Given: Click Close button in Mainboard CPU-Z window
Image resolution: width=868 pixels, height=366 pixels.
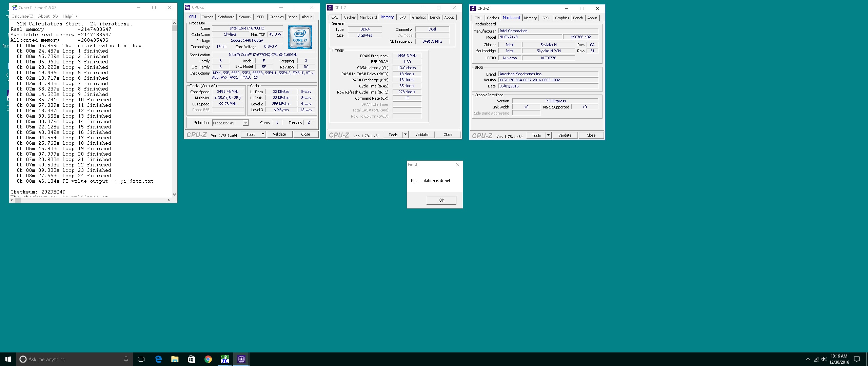Looking at the screenshot, I should pos(591,135).
